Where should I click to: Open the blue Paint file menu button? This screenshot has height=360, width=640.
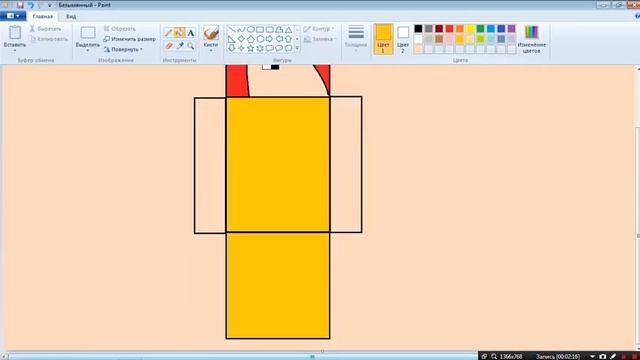coord(13,16)
